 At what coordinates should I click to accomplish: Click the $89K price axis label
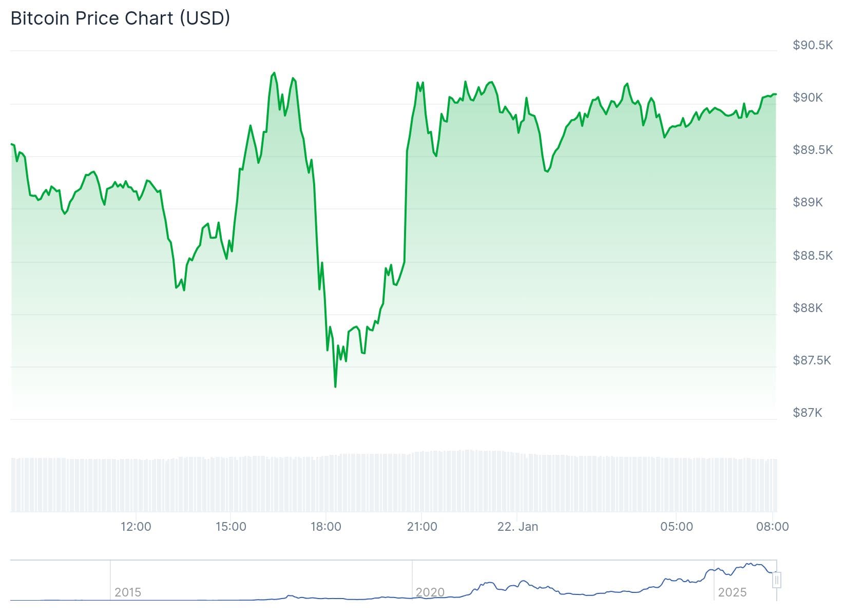click(808, 202)
